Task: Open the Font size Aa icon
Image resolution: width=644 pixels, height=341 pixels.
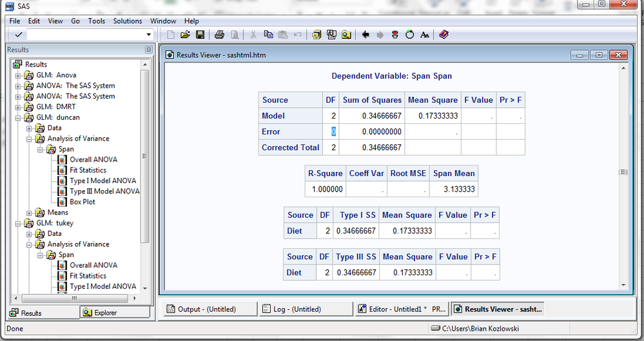Action: (x=424, y=35)
